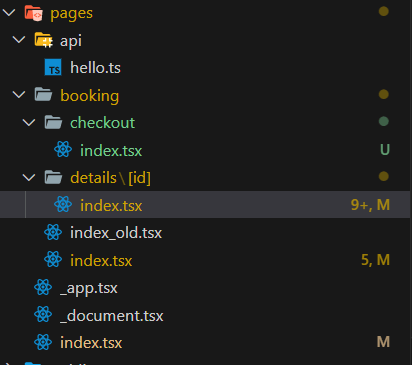The image size is (412, 365).
Task: Open index.tsx with 9+ problems
Action: tap(111, 205)
